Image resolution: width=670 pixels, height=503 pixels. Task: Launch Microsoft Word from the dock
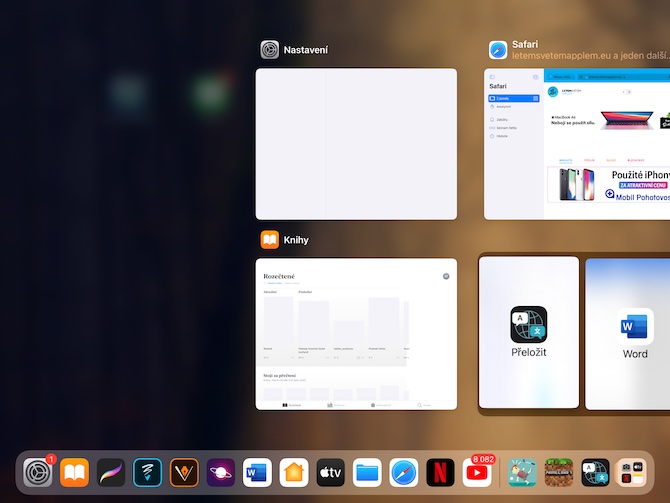coord(257,473)
